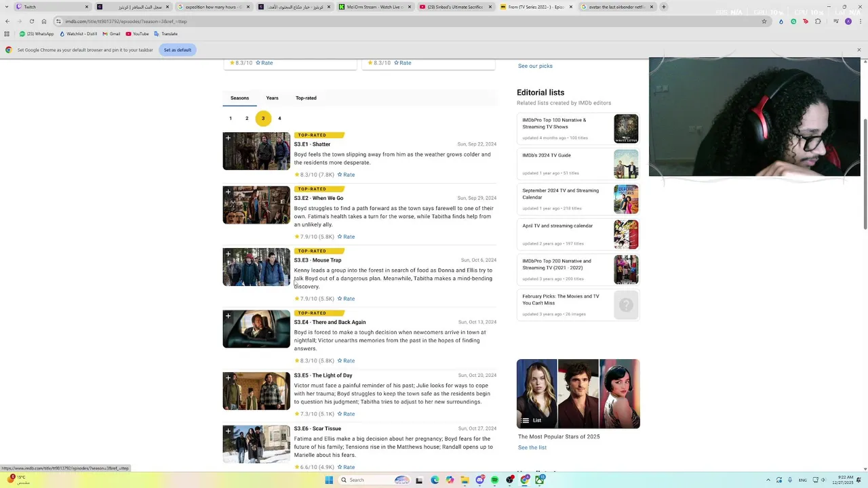Open April TV and streaming calendar list

tap(578, 235)
